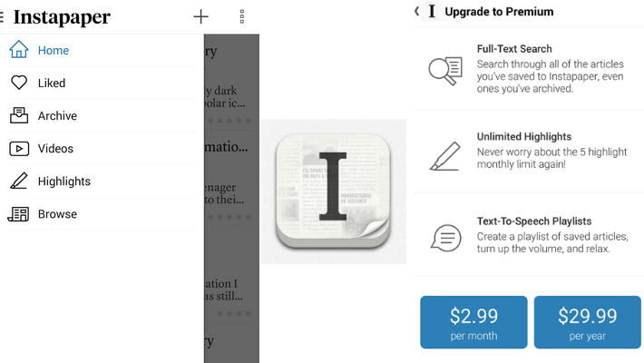This screenshot has width=644, height=363.
Task: Tap the hamburger menu icon
Action: point(3,16)
